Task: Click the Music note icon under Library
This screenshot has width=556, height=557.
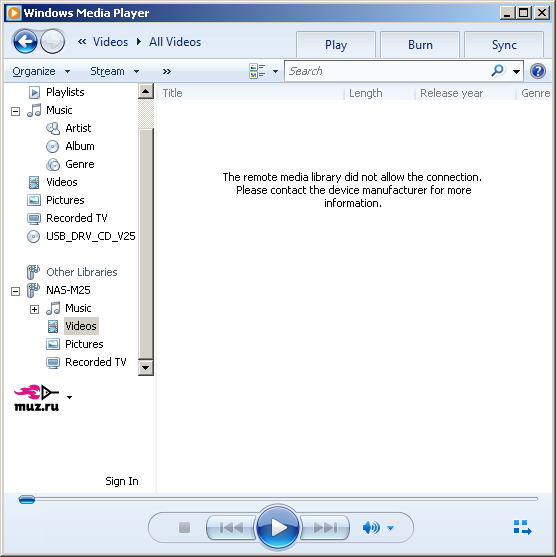Action: 34,110
